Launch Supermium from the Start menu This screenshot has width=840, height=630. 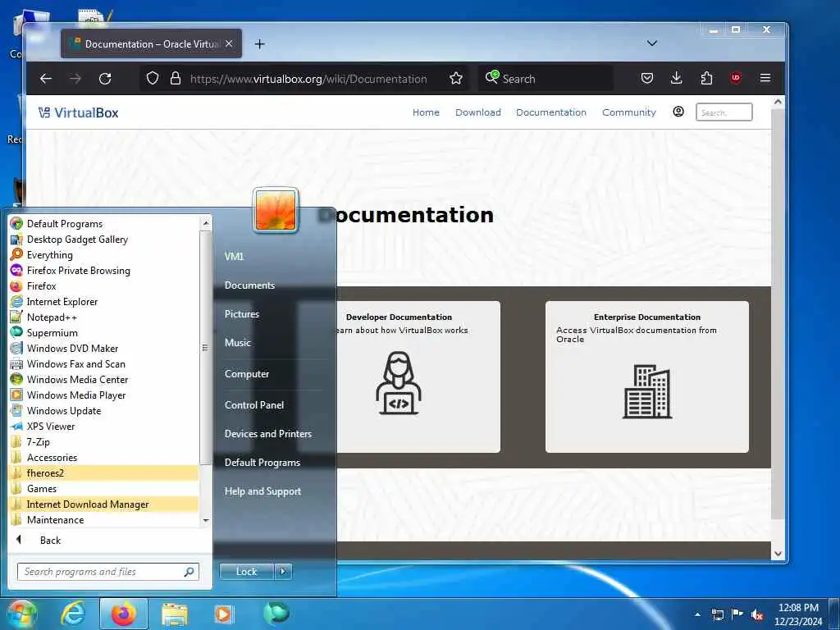[104, 333]
